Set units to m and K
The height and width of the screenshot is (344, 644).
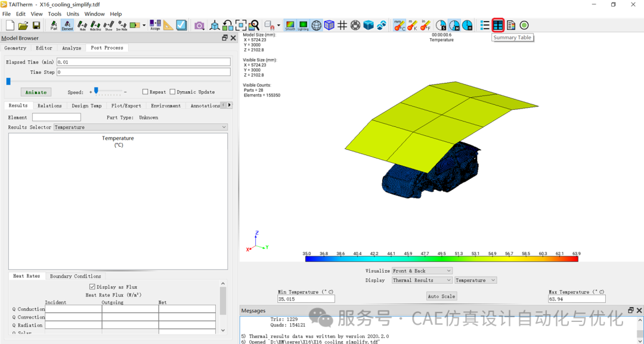[x=412, y=26]
